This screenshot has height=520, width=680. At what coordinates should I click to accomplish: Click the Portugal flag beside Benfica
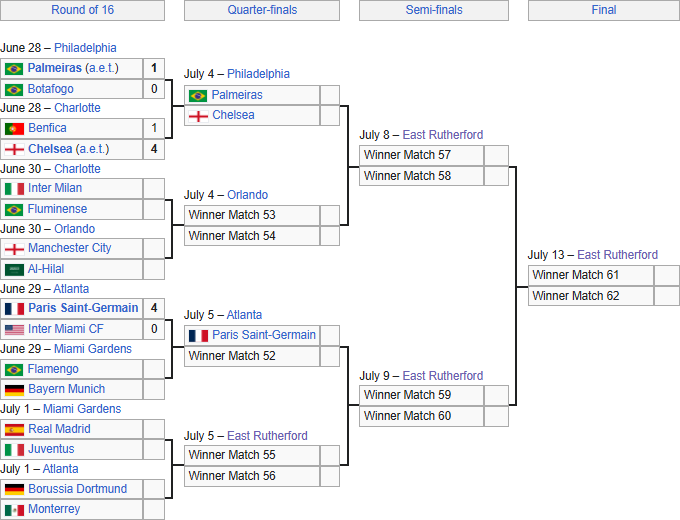(x=14, y=129)
